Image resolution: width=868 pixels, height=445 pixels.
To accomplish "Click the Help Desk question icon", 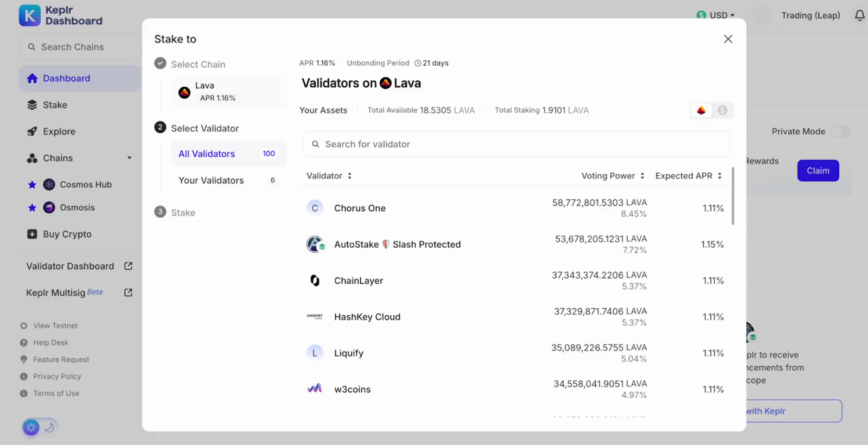I will pos(24,342).
